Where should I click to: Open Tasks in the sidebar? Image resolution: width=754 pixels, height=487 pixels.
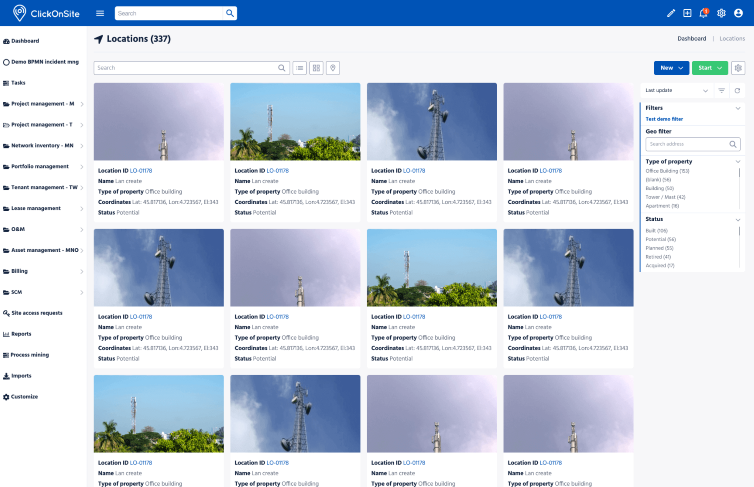[14, 83]
